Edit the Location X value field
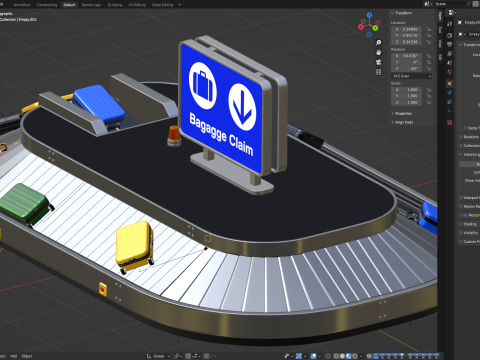Screen dimensions: 480x360 click(x=407, y=29)
